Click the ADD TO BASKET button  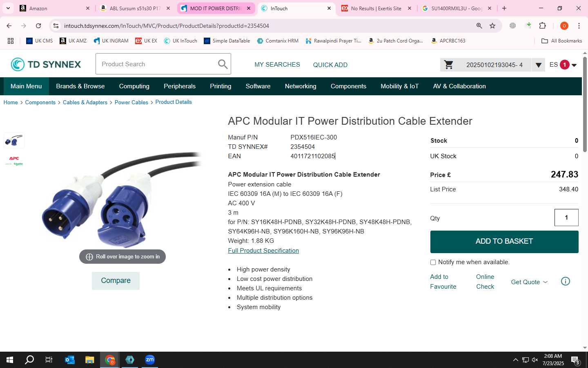(x=504, y=242)
